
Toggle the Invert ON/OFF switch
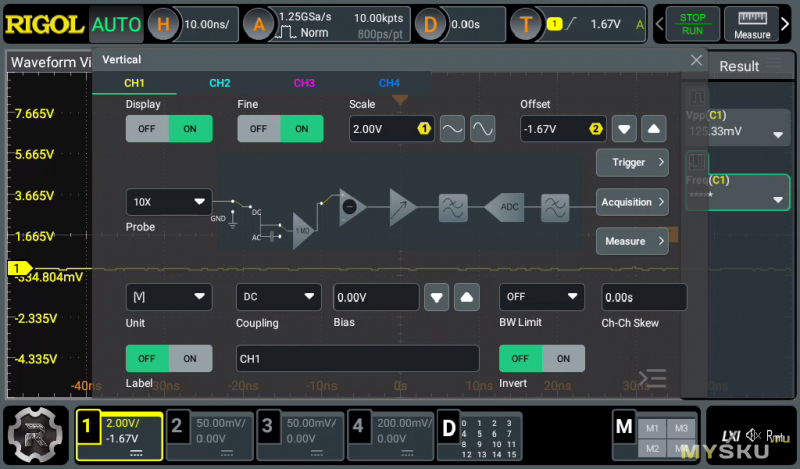point(541,358)
